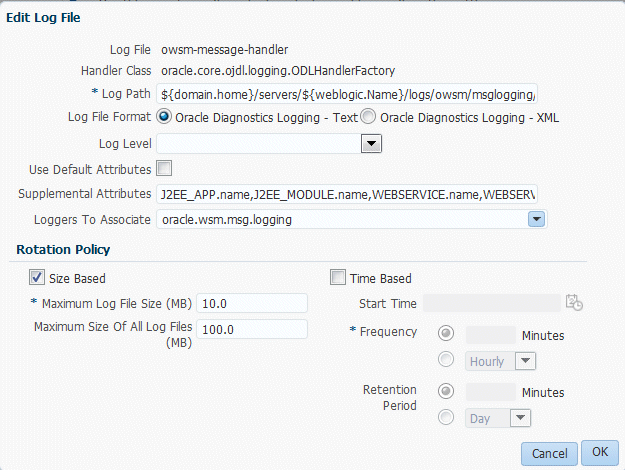This screenshot has height=470, width=625.
Task: Click the Edit Log File title
Action: tap(43, 18)
